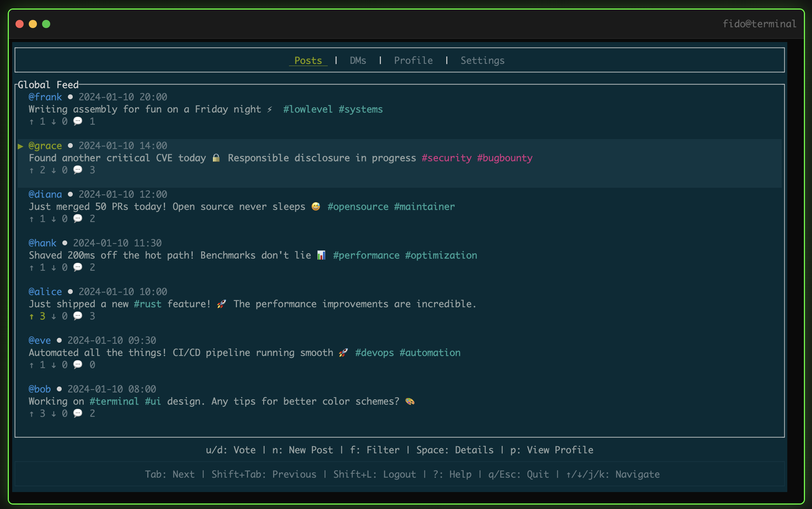The width and height of the screenshot is (812, 509).
Task: Open the @diana username link
Action: point(45,194)
